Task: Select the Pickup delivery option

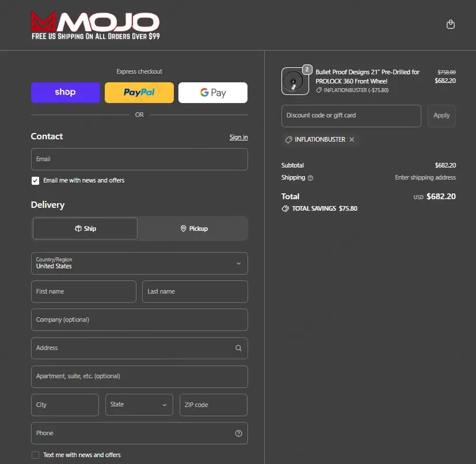Action: [193, 229]
